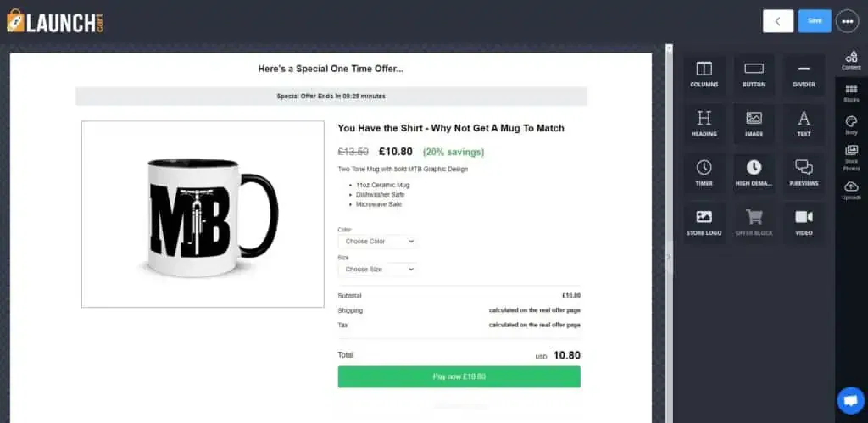868x423 pixels.
Task: Insert the Store Logo block
Action: (x=704, y=221)
